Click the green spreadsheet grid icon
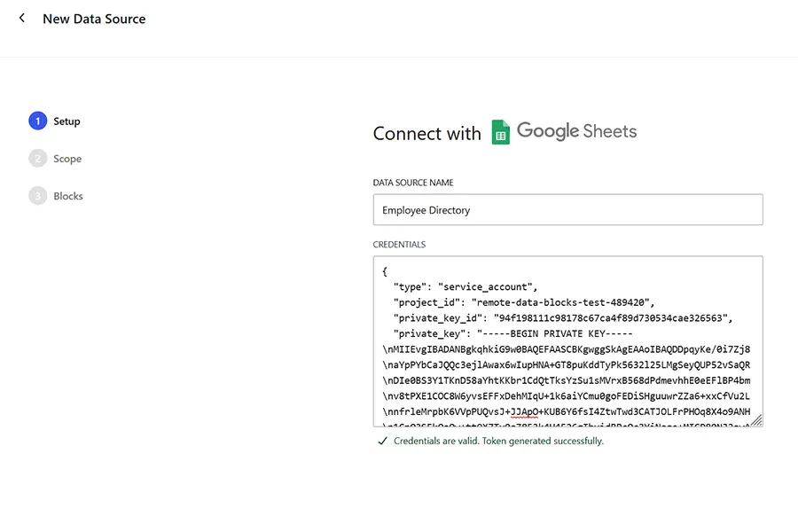This screenshot has height=532, width=798. (x=501, y=131)
